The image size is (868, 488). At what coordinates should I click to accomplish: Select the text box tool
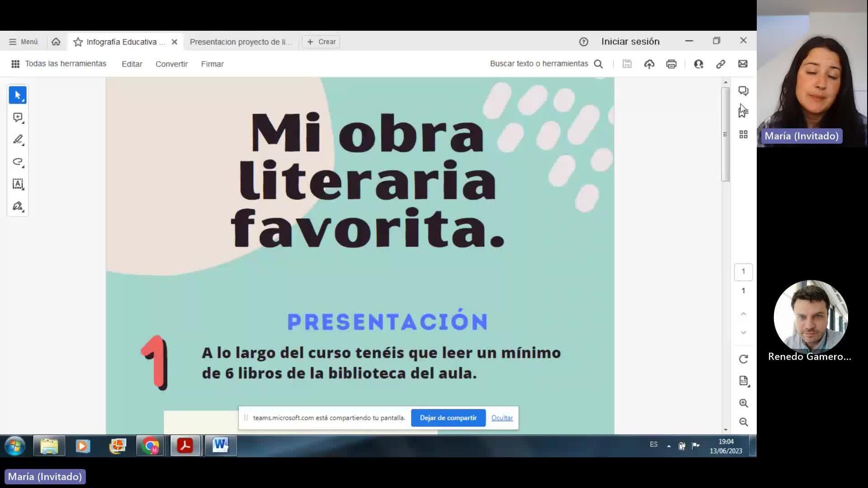[18, 184]
